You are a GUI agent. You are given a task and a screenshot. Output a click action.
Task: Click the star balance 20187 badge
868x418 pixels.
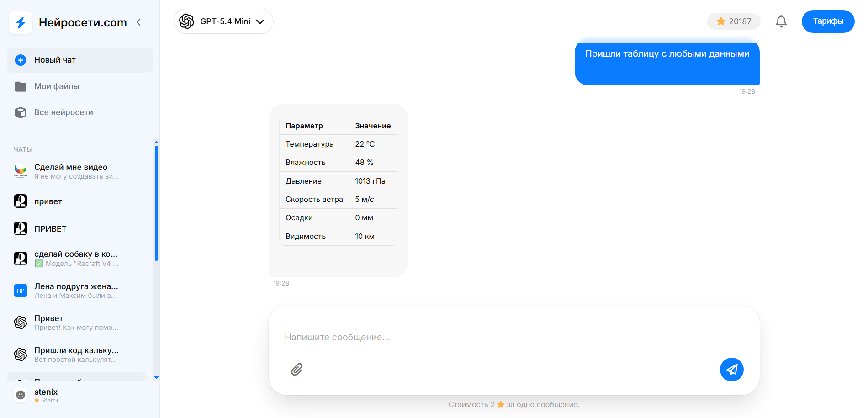733,21
